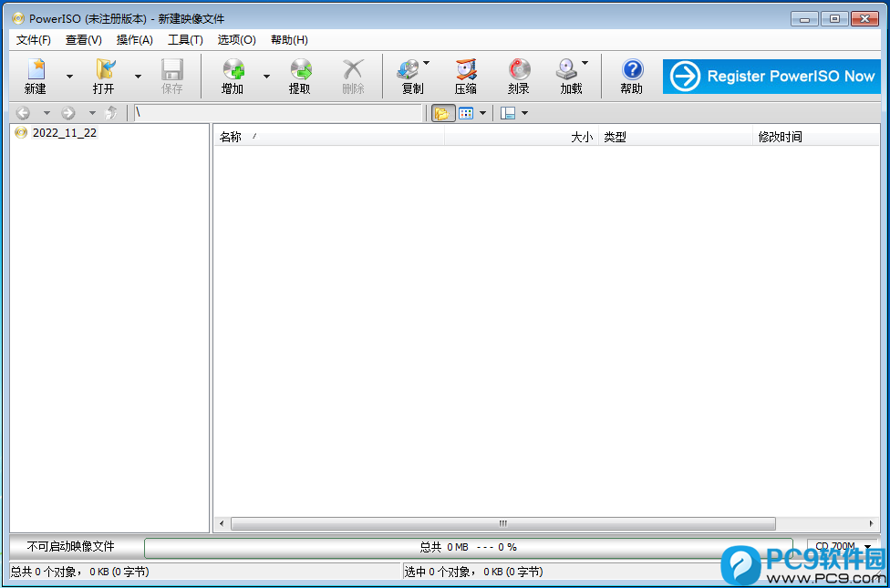Click the horizontal scrollbar thumb
The image size is (890, 588).
tap(502, 523)
